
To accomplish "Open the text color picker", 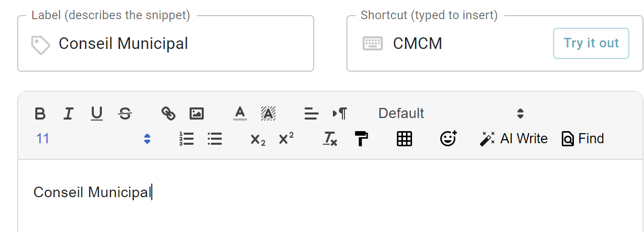I will [x=240, y=113].
